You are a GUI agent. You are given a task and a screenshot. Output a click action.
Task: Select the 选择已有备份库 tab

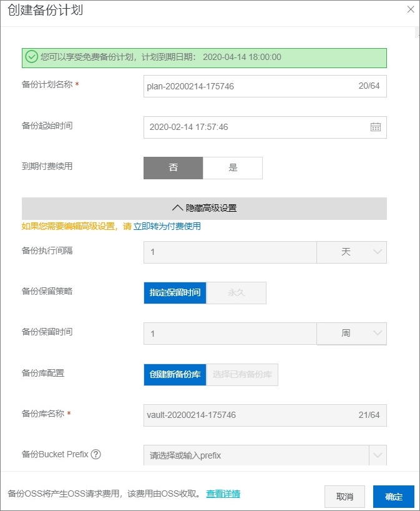tap(242, 374)
